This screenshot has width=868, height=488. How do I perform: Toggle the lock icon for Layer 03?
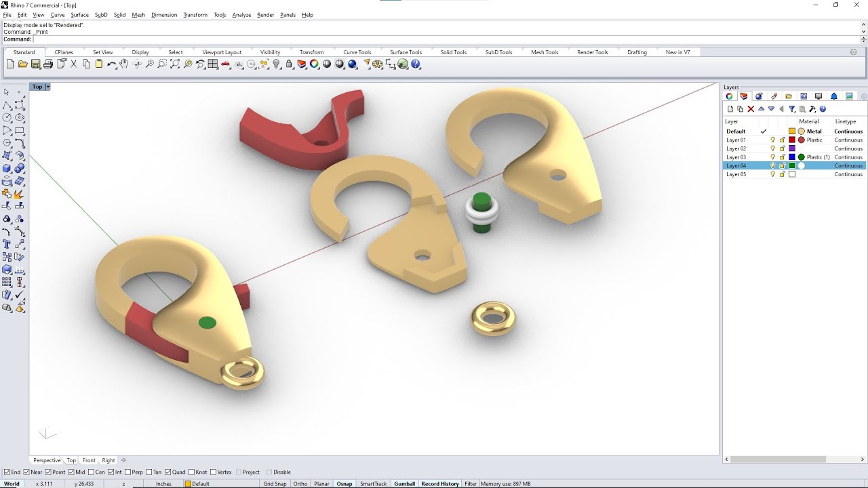point(782,157)
